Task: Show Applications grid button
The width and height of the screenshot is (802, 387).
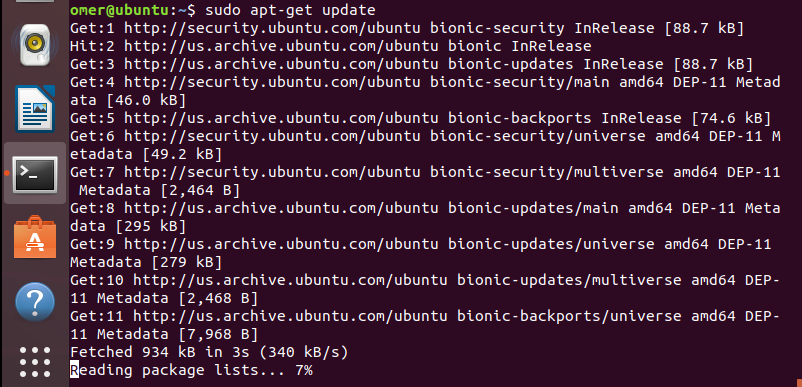Action: tap(35, 362)
